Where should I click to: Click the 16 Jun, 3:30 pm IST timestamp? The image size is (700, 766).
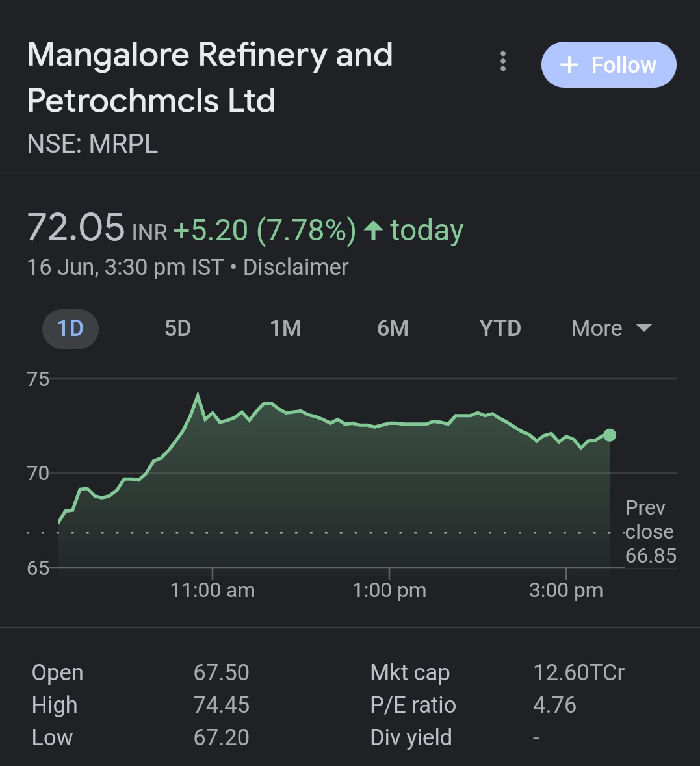click(125, 267)
